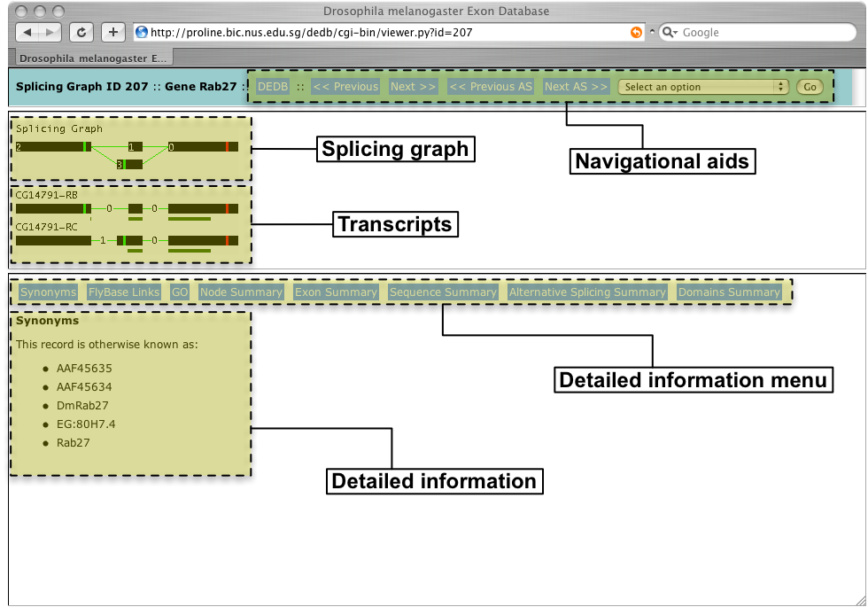
Task: Jump to << Previous AS record
Action: click(491, 87)
